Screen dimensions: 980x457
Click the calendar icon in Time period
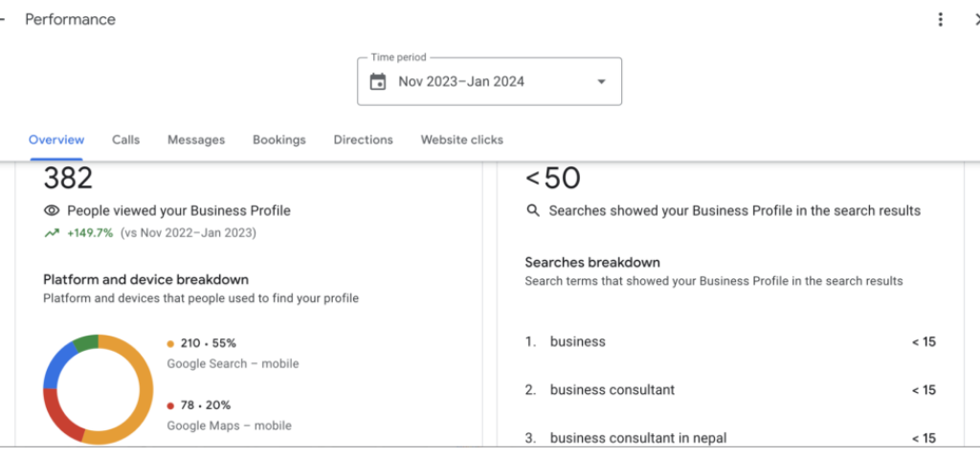(378, 81)
